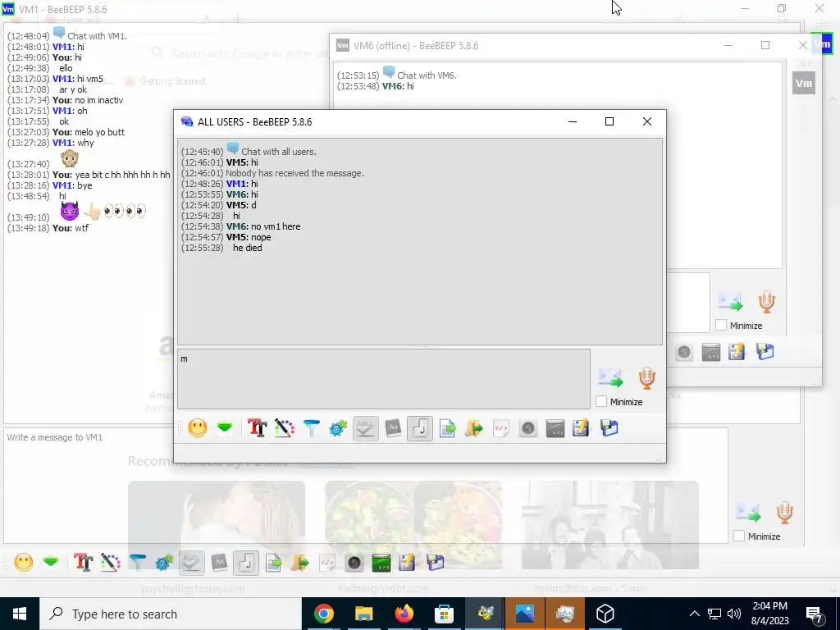840x630 pixels.
Task: Insert HTML code in VM1 window toolbar
Action: point(327,563)
